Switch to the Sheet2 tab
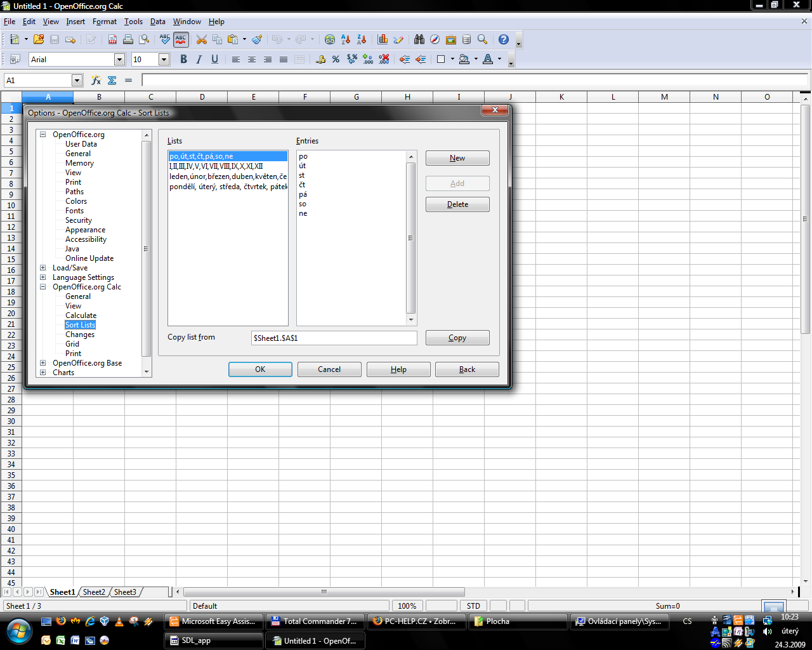 click(x=94, y=592)
